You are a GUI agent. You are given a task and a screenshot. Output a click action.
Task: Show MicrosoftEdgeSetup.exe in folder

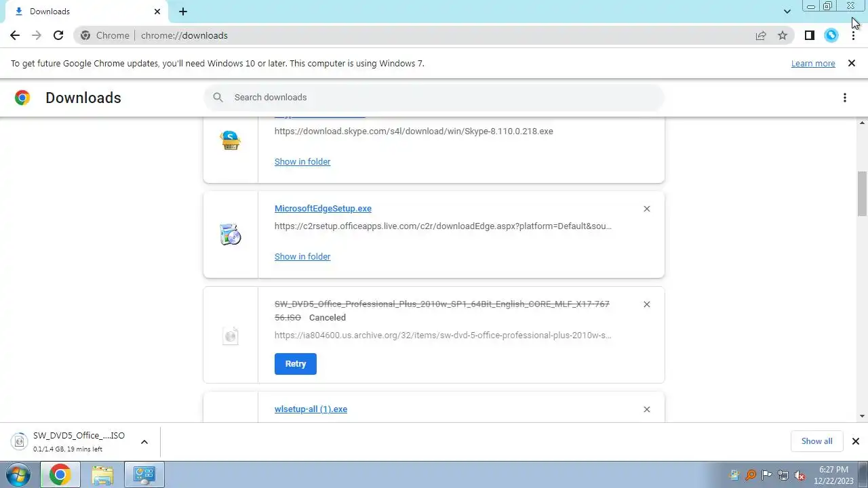pyautogui.click(x=302, y=256)
